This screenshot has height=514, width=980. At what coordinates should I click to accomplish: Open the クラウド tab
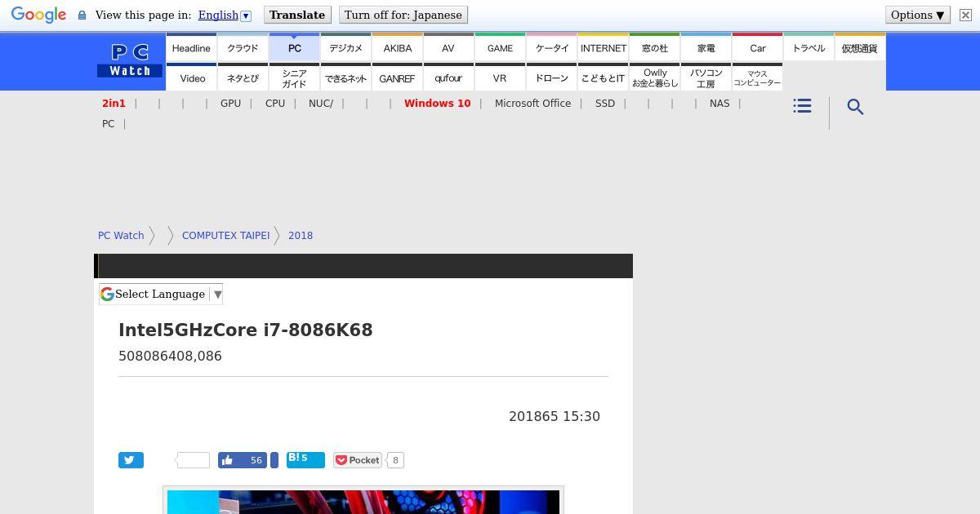tap(243, 47)
